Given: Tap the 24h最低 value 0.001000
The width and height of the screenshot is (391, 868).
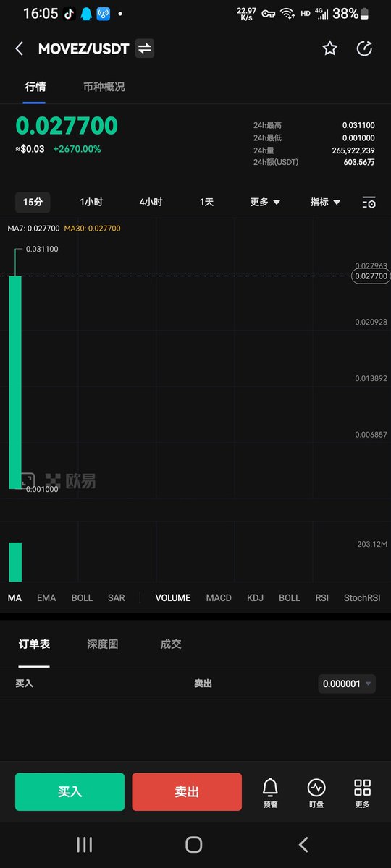Looking at the screenshot, I should (358, 138).
